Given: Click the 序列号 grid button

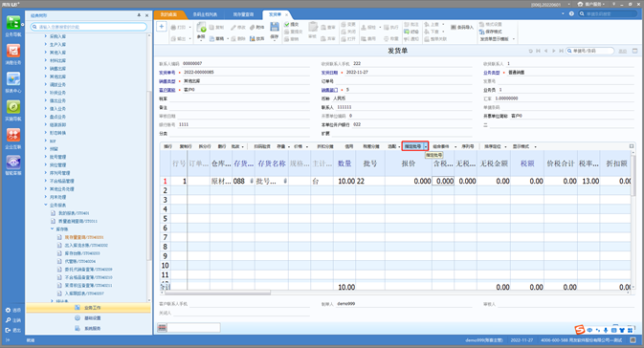Looking at the screenshot, I should tap(468, 146).
